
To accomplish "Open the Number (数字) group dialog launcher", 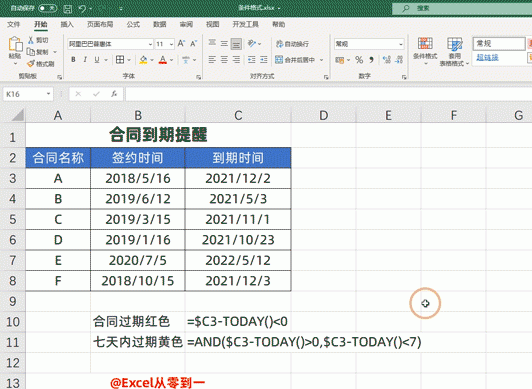I will [x=404, y=77].
